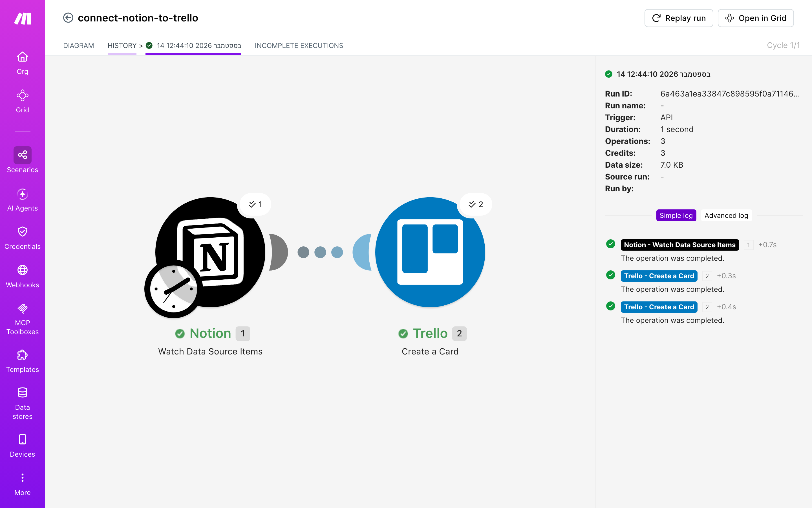The height and width of the screenshot is (508, 812).
Task: Select the run tab dated 14 12:44:10 2026
Action: pos(194,46)
